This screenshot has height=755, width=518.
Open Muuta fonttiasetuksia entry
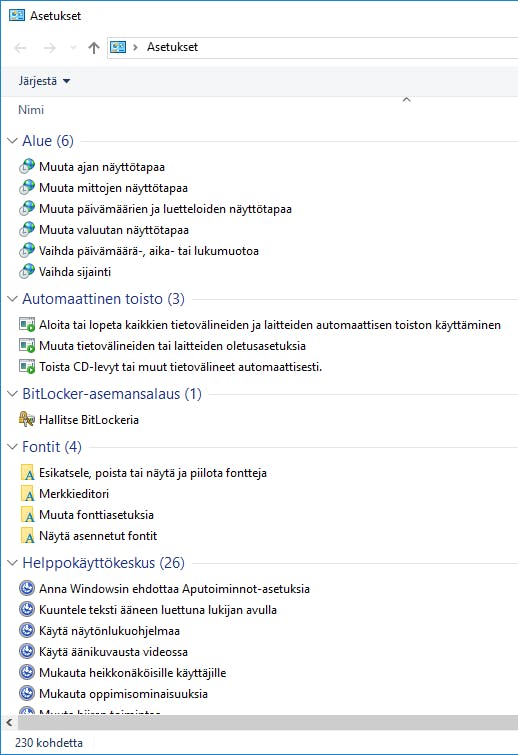point(96,515)
